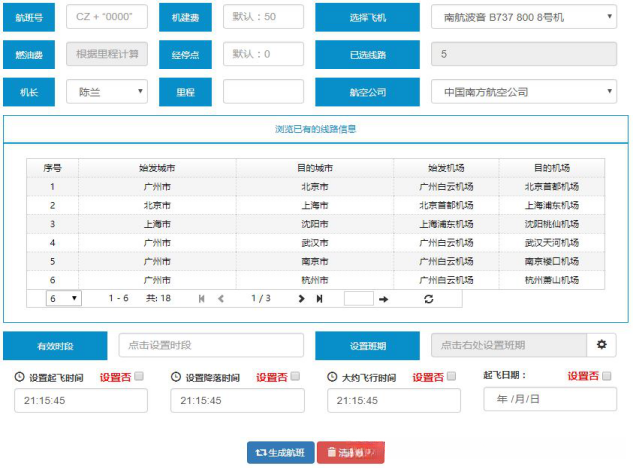The width and height of the screenshot is (633, 468).
Task: Enable the 大约飞行时间 checkbox
Action: tap(451, 376)
